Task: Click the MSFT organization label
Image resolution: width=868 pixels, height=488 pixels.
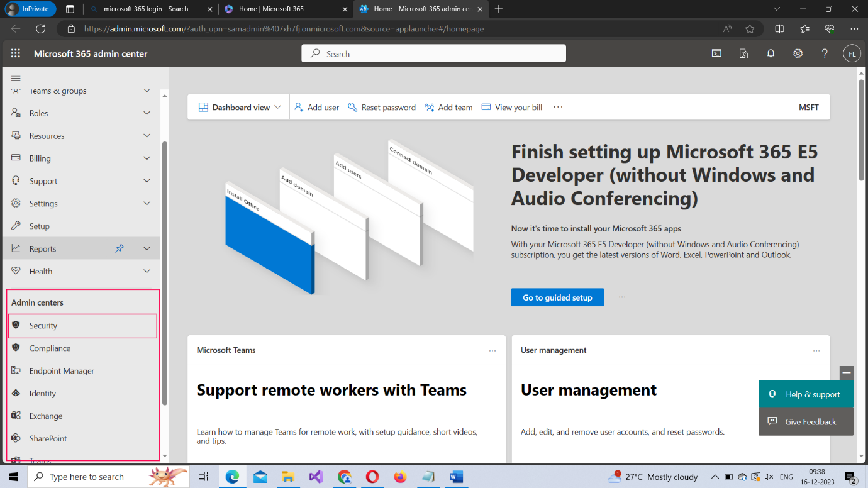Action: [x=809, y=108]
